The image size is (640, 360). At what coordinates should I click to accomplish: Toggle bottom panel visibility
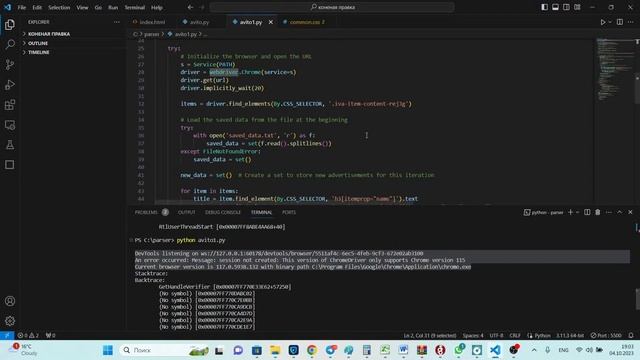coord(556,7)
